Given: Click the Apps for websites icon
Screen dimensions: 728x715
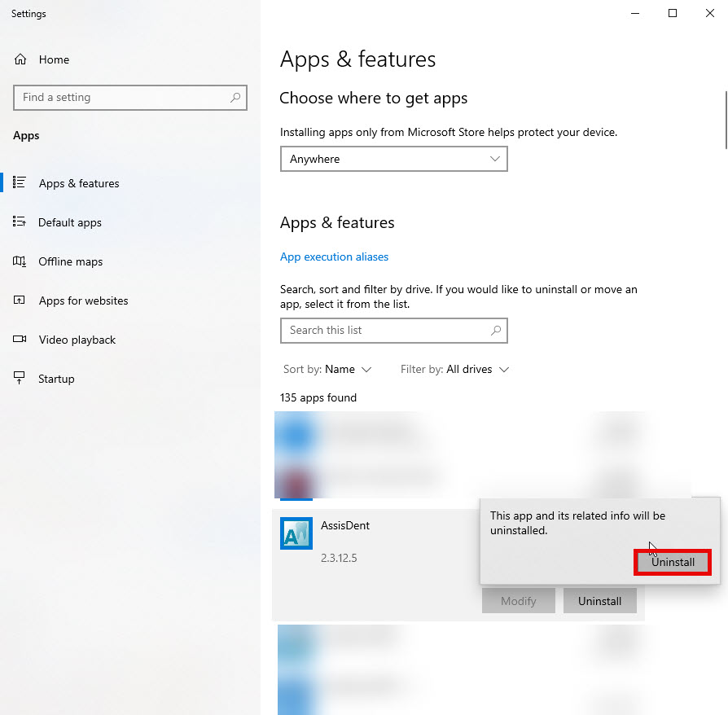Looking at the screenshot, I should pos(19,300).
